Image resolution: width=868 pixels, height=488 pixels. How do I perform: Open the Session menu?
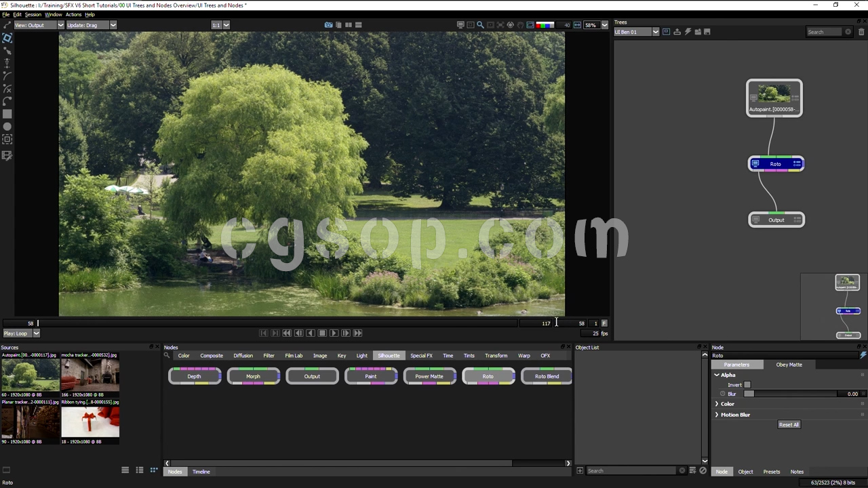pyautogui.click(x=33, y=14)
